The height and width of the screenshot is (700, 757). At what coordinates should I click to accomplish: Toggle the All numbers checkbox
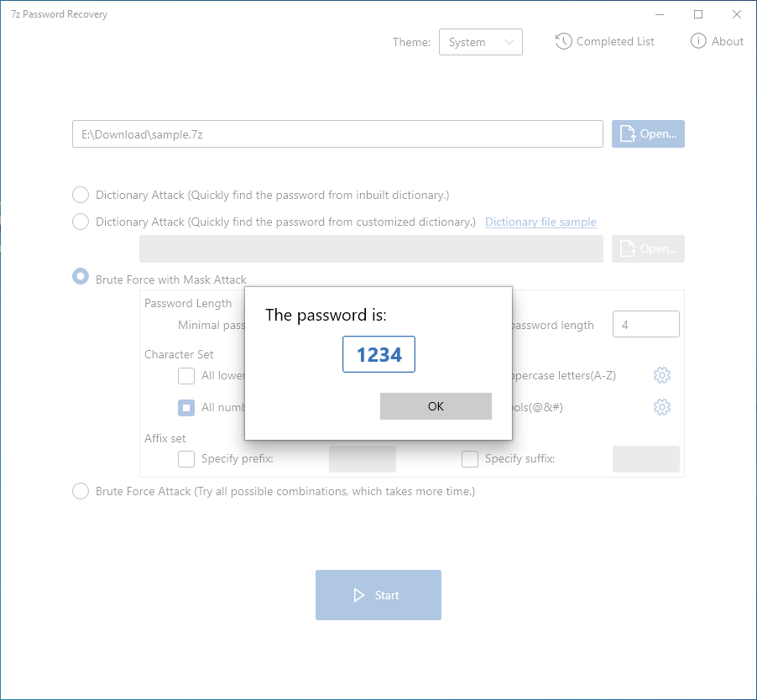[x=186, y=407]
